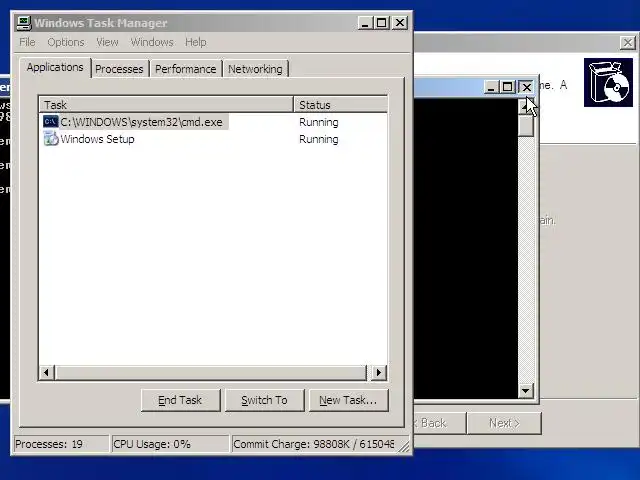Sort tasks by the Task column header

[166, 105]
